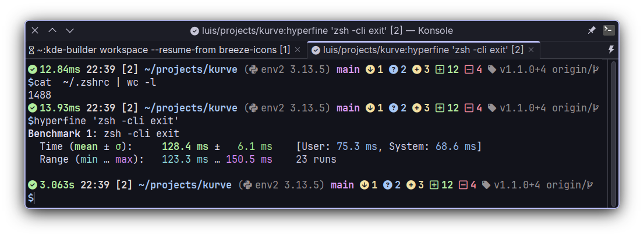The width and height of the screenshot is (644, 238).
Task: Toggle the pin window icon in title bar
Action: click(592, 30)
